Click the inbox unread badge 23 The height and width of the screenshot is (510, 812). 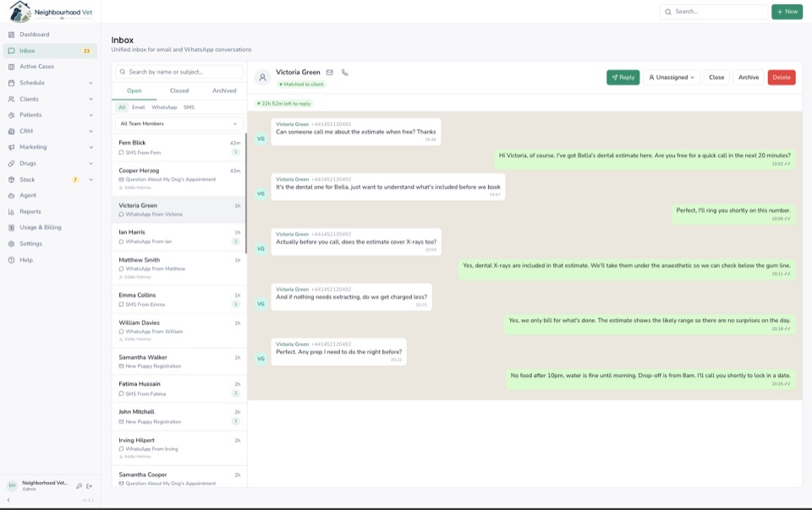(86, 51)
